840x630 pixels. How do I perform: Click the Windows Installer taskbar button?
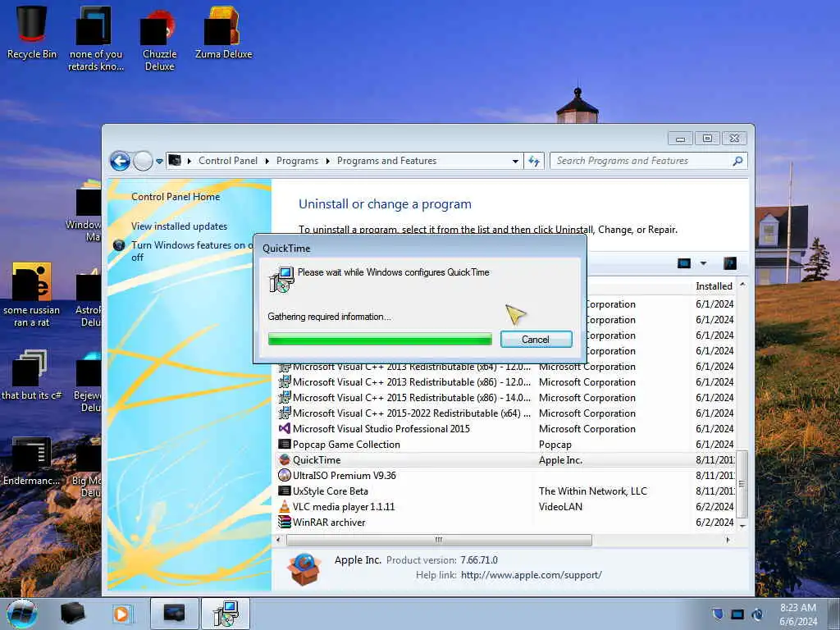tap(226, 614)
